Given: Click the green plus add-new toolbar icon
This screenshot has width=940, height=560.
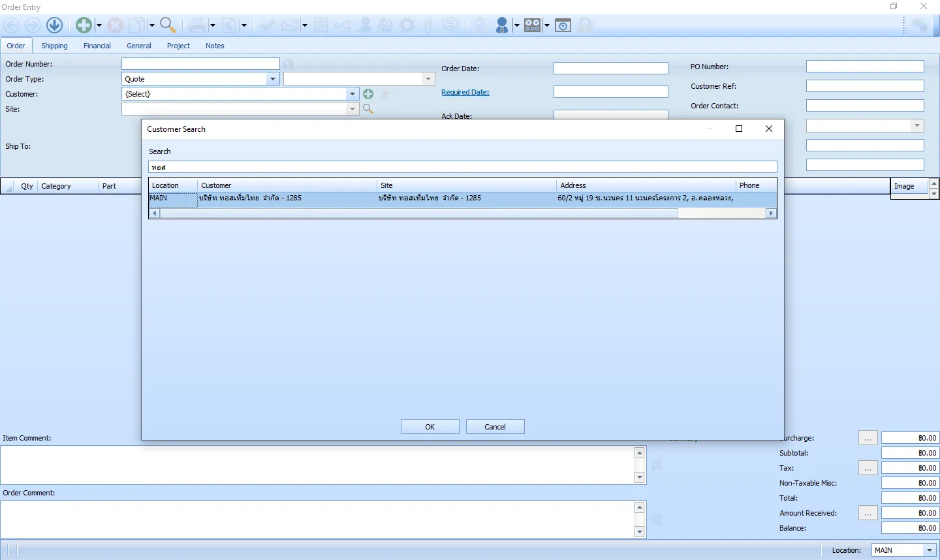Looking at the screenshot, I should (84, 25).
